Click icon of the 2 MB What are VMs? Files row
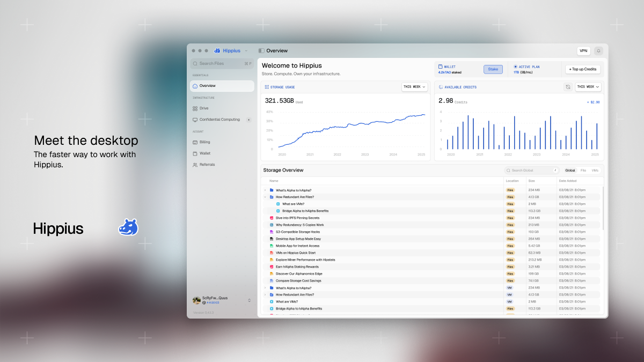The image size is (644, 362). (x=278, y=204)
